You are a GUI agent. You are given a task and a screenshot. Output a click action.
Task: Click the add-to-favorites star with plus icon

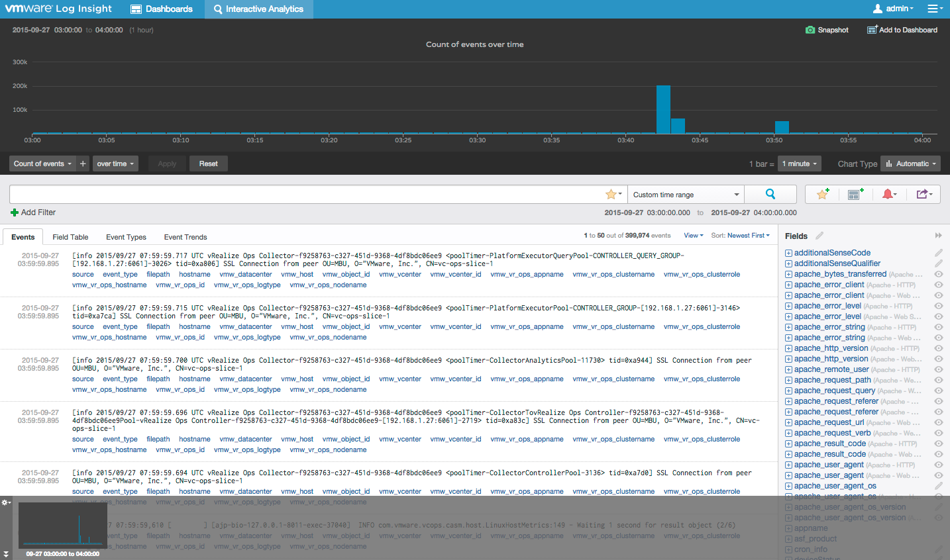tap(823, 194)
